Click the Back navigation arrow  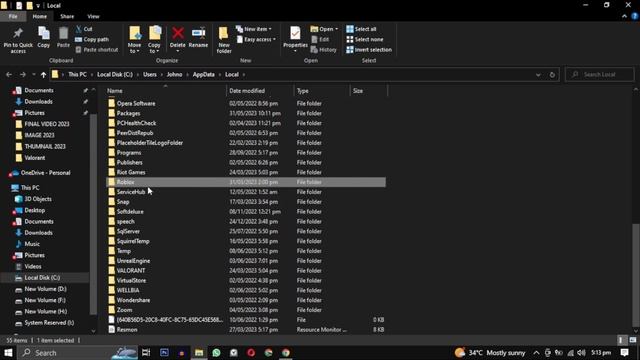[9, 75]
